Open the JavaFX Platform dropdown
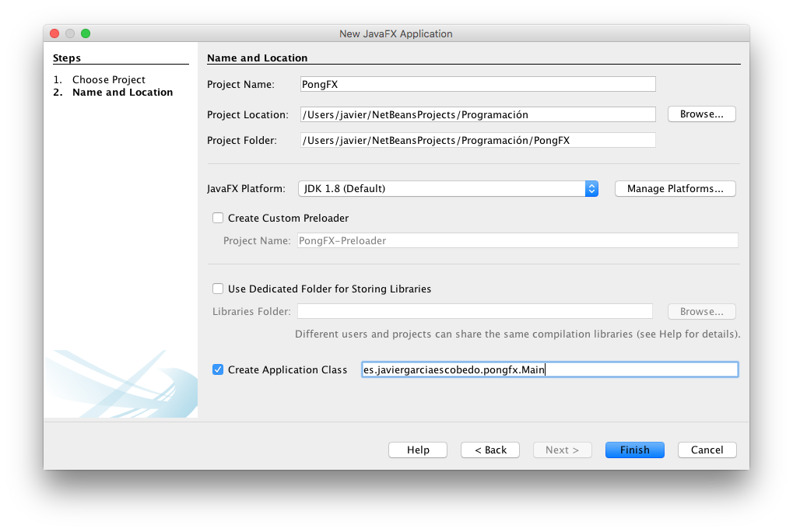Viewport: 793px width, 532px height. tap(441, 189)
